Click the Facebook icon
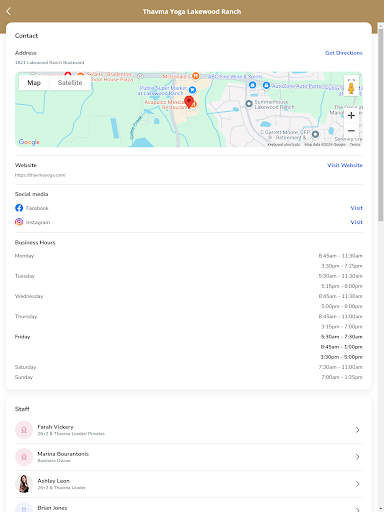The width and height of the screenshot is (384, 512). point(19,208)
